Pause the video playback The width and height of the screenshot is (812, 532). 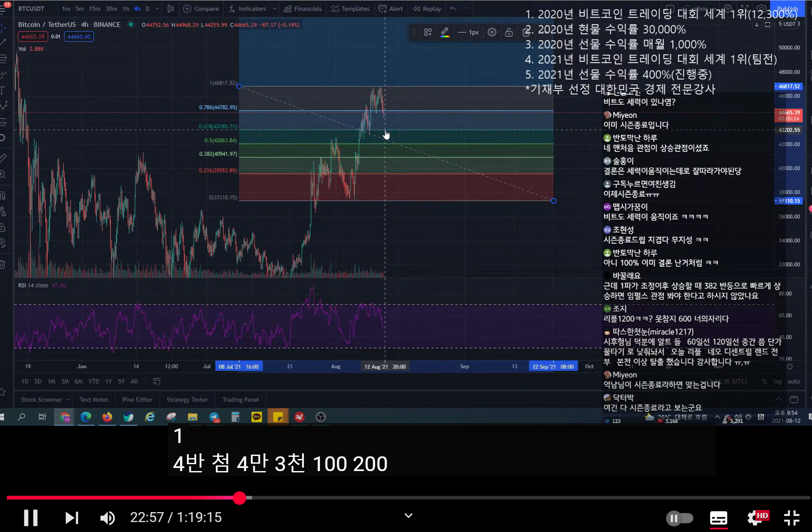pyautogui.click(x=31, y=517)
